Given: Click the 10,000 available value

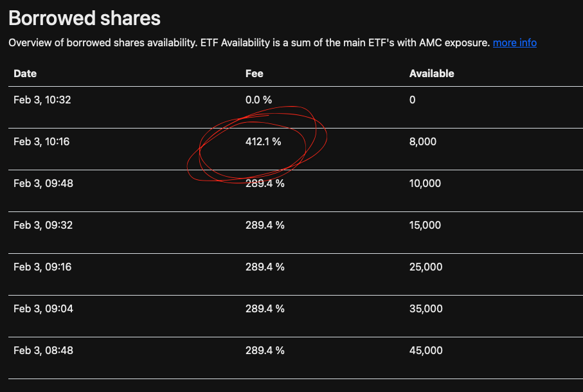Looking at the screenshot, I should (x=425, y=184).
